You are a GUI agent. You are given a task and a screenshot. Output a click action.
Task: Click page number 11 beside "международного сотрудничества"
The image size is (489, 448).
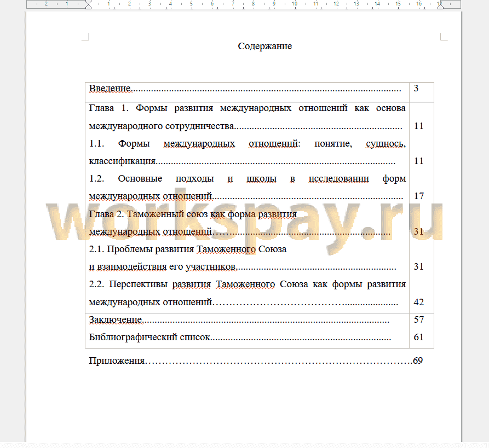(x=418, y=126)
